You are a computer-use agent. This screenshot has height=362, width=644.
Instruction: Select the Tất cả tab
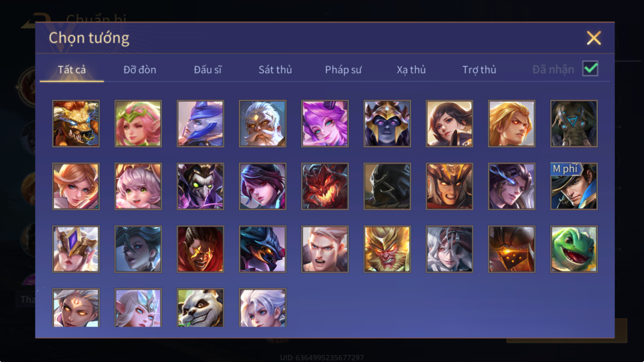(x=72, y=70)
